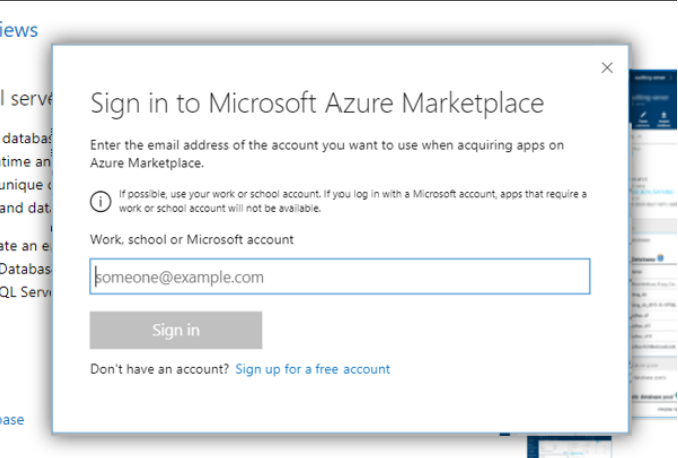Close the Azure Marketplace sign-in dialog
The image size is (678, 458).
click(607, 67)
